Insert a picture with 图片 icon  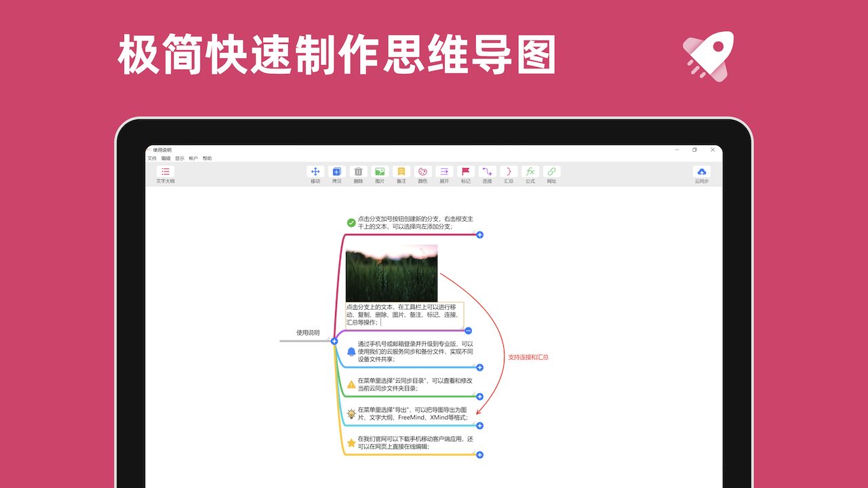coord(380,172)
